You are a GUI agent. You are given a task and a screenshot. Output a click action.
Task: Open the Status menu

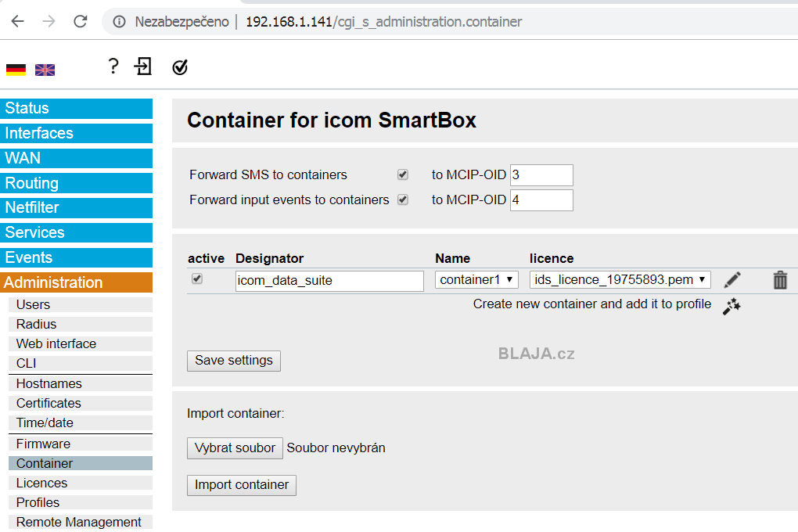(x=77, y=109)
